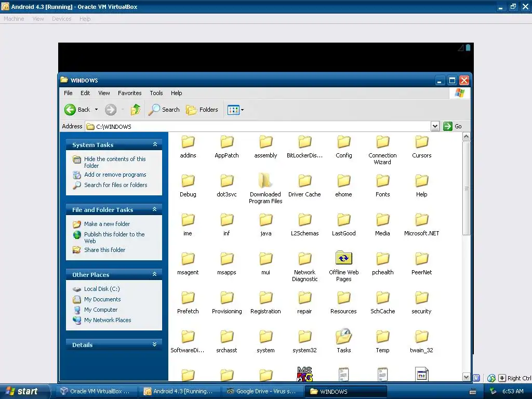This screenshot has width=532, height=399.
Task: Select the system32 folder
Action: point(304,342)
